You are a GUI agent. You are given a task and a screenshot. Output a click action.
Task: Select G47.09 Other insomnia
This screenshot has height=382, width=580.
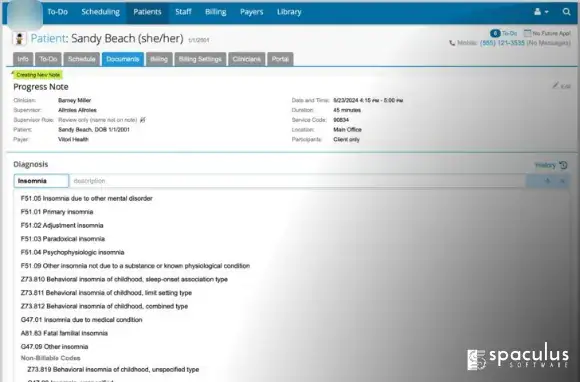pyautogui.click(x=54, y=347)
